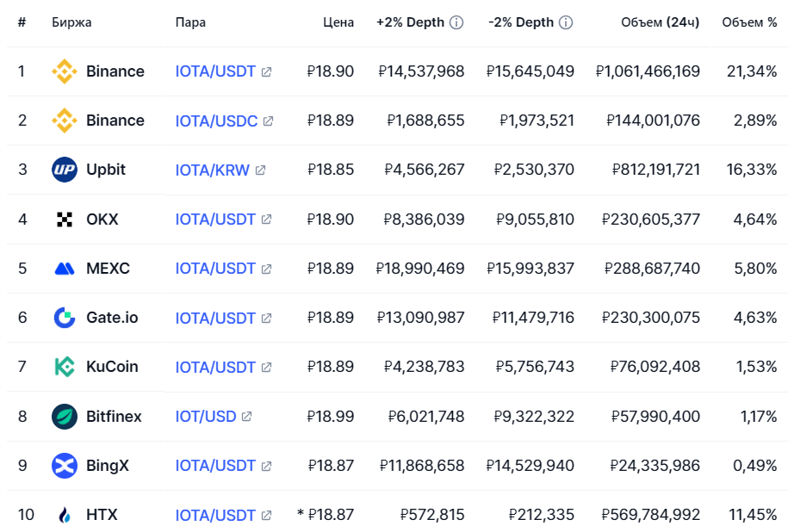Image resolution: width=788 pixels, height=532 pixels.
Task: Open the Upbit exchange name
Action: tap(106, 170)
